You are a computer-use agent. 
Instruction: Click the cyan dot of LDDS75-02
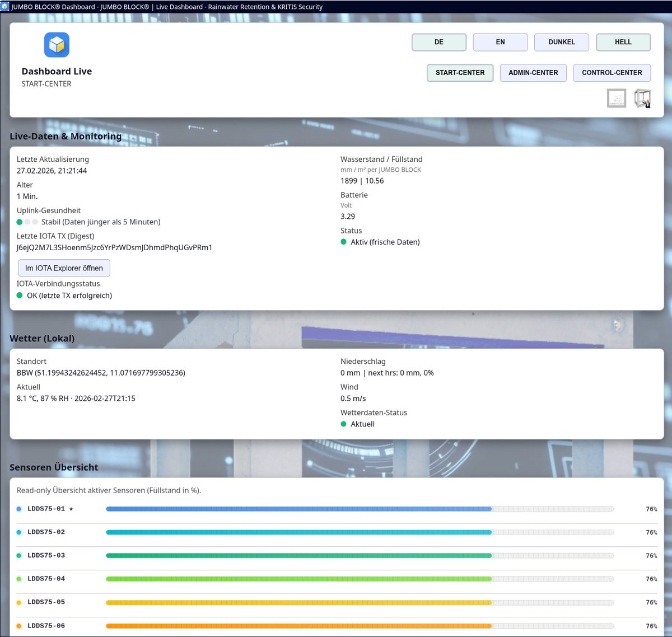19,532
